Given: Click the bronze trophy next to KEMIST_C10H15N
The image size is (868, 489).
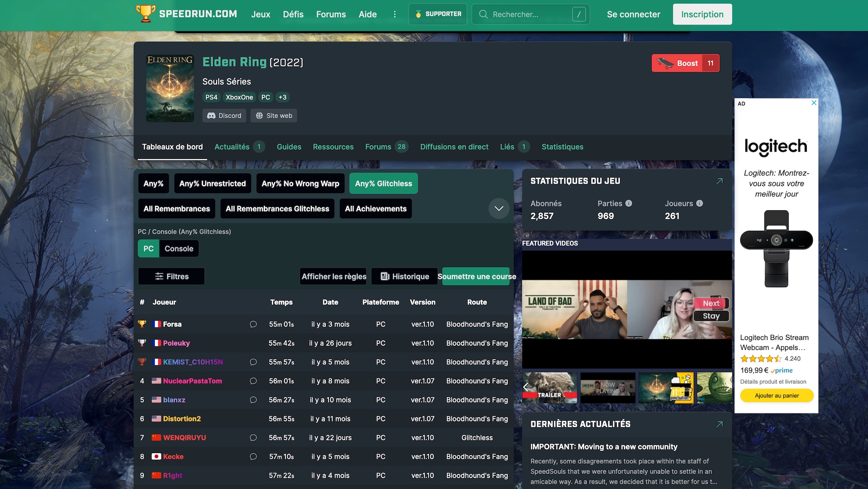Looking at the screenshot, I should (x=142, y=362).
